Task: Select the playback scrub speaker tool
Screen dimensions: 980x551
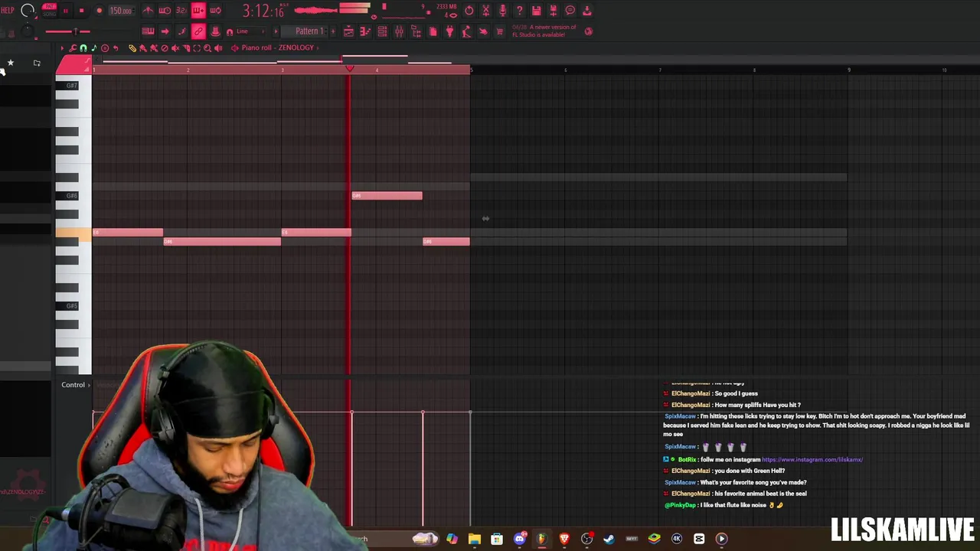Action: 218,48
